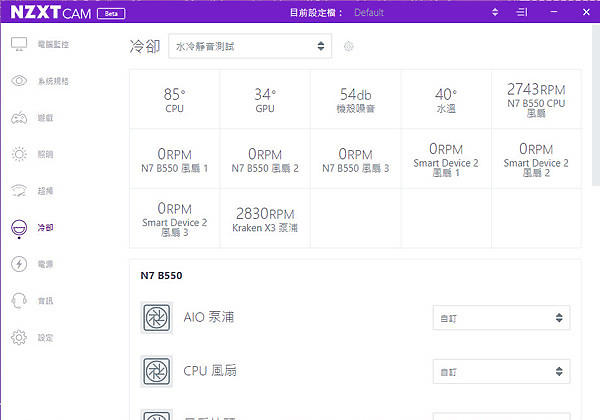Click the 34° GPU temperature tile
Screen dimensions: 600x420
(265, 99)
